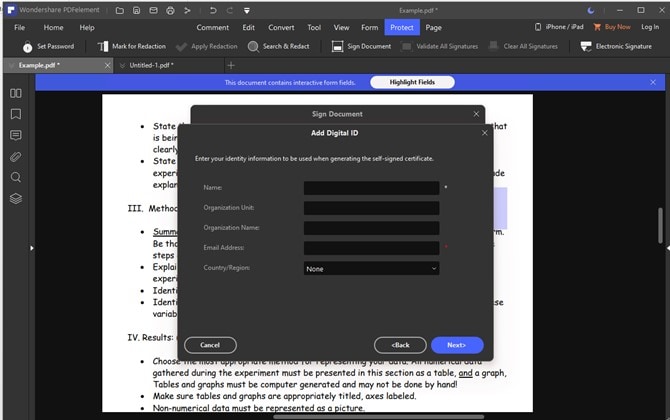670x420 pixels.
Task: Open the layers panel icon
Action: (16, 199)
